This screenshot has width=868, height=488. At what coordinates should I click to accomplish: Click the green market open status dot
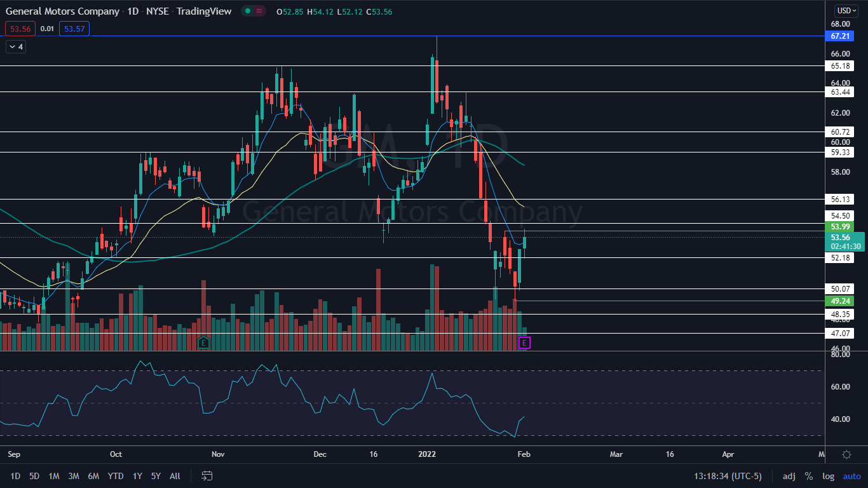pos(248,11)
